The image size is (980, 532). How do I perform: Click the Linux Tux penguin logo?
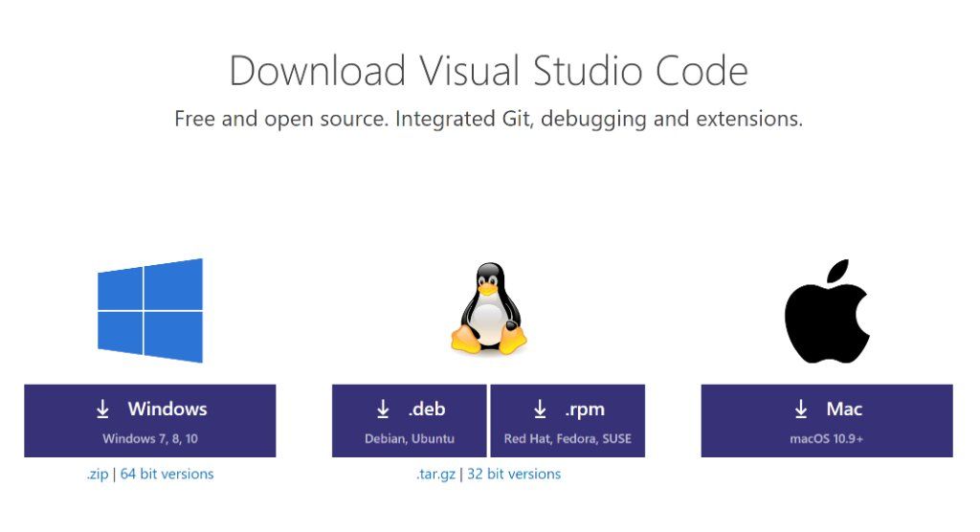(488, 309)
